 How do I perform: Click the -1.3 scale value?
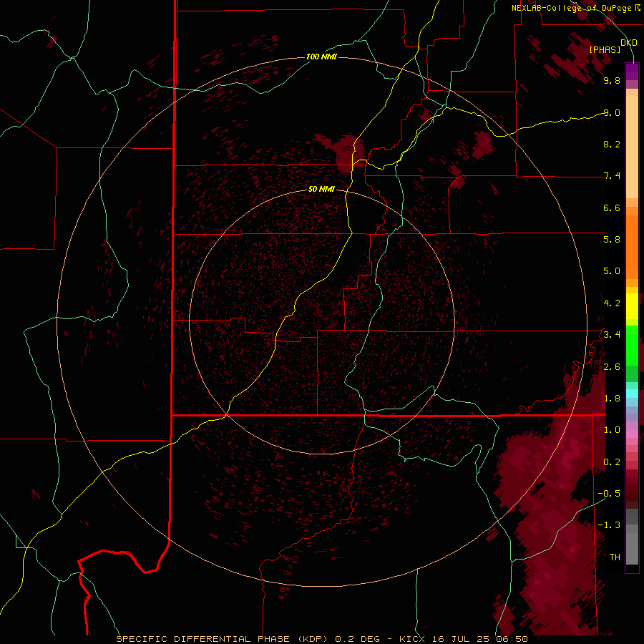609,525
